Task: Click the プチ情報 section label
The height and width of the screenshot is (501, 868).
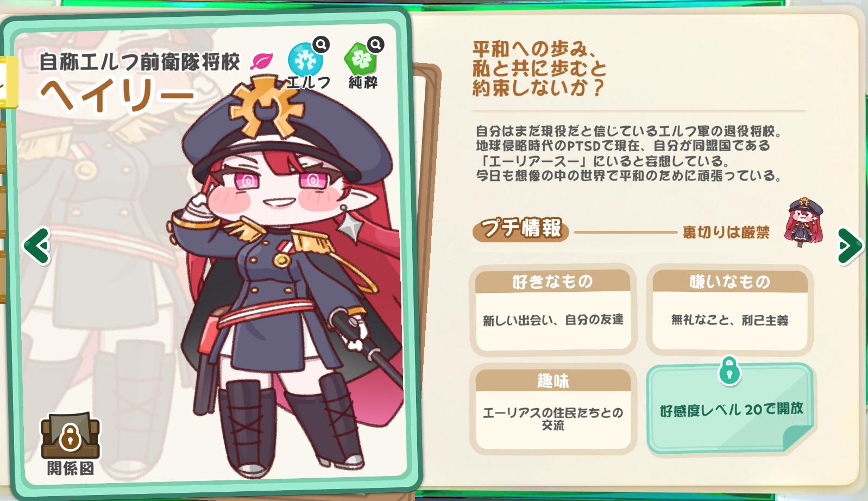Action: click(521, 229)
